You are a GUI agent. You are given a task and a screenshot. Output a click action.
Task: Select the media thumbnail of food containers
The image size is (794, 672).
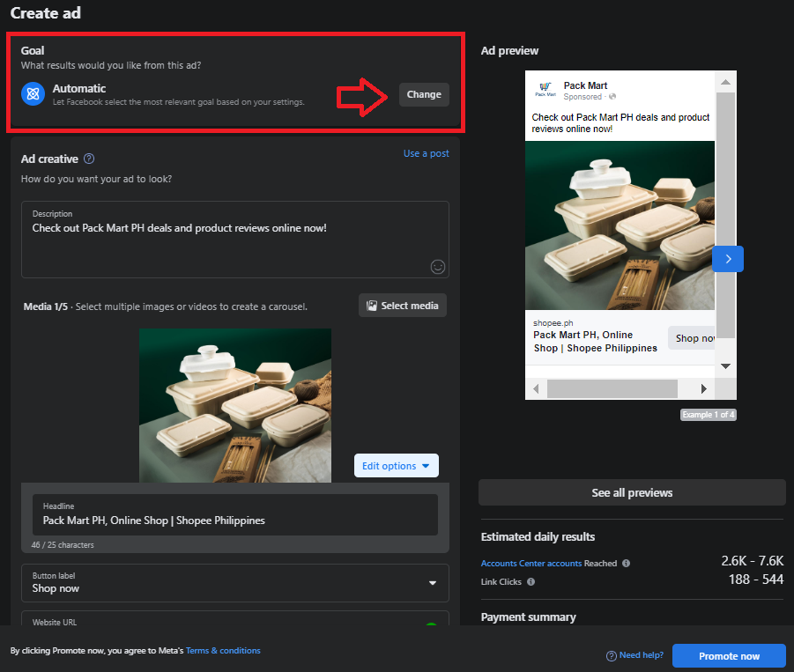point(235,405)
